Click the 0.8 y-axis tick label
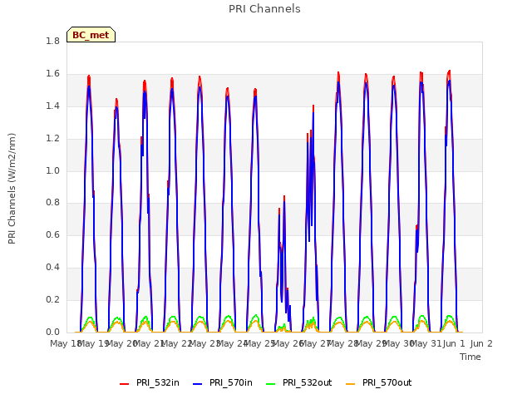The width and height of the screenshot is (532, 399). (x=52, y=203)
